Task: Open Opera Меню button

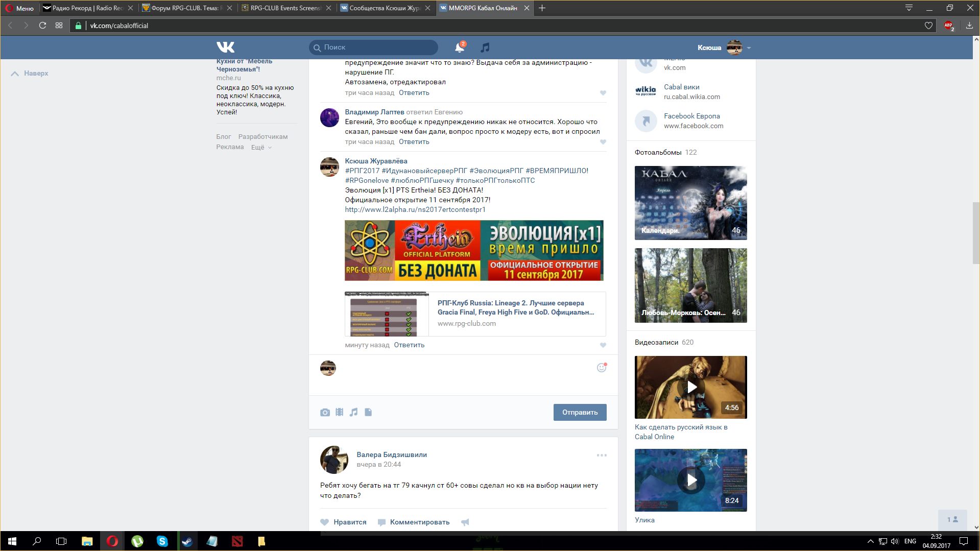Action: pyautogui.click(x=19, y=8)
